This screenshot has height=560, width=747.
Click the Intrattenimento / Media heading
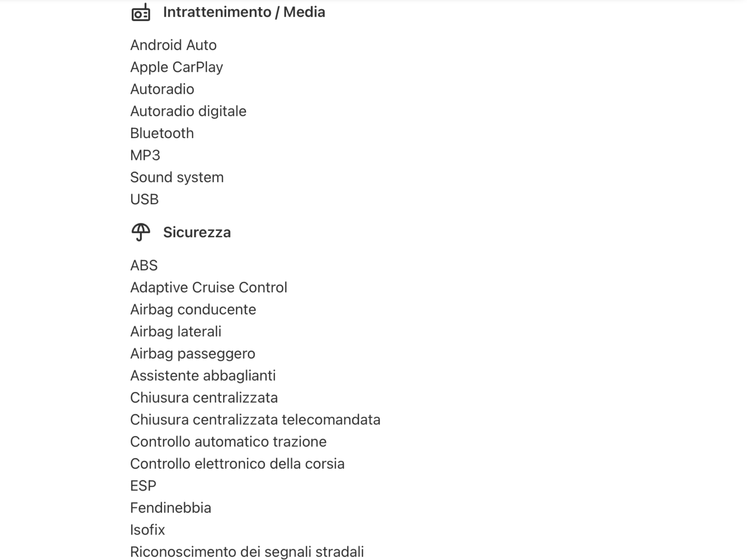coord(244,12)
